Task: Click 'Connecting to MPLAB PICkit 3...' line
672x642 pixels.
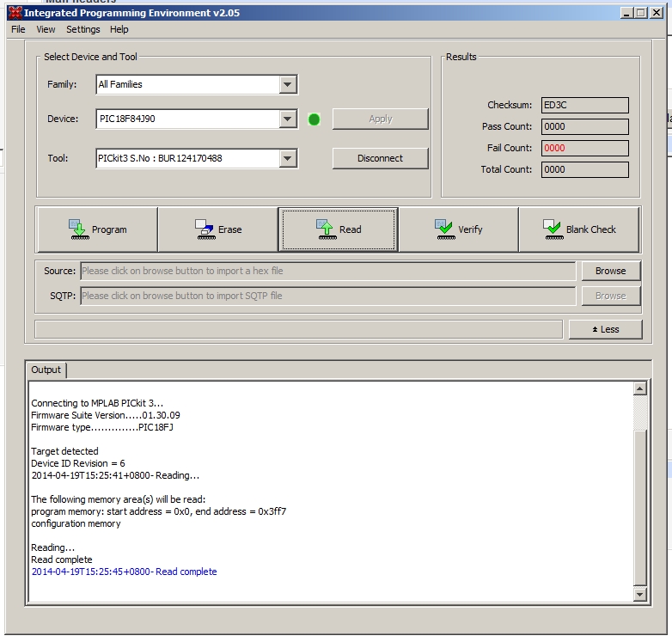Action: pos(97,403)
